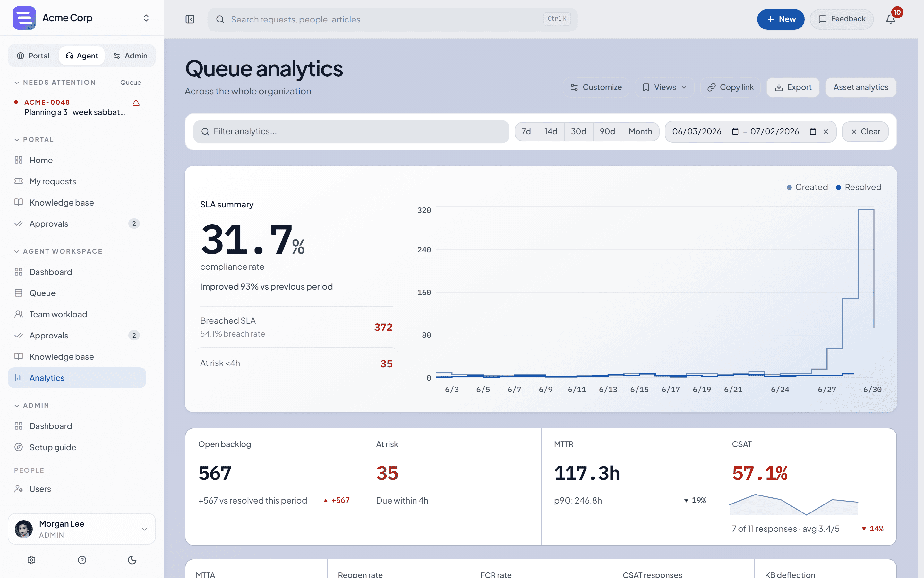Image resolution: width=924 pixels, height=578 pixels.
Task: Click the Ctrl K shortcut badge
Action: (557, 19)
